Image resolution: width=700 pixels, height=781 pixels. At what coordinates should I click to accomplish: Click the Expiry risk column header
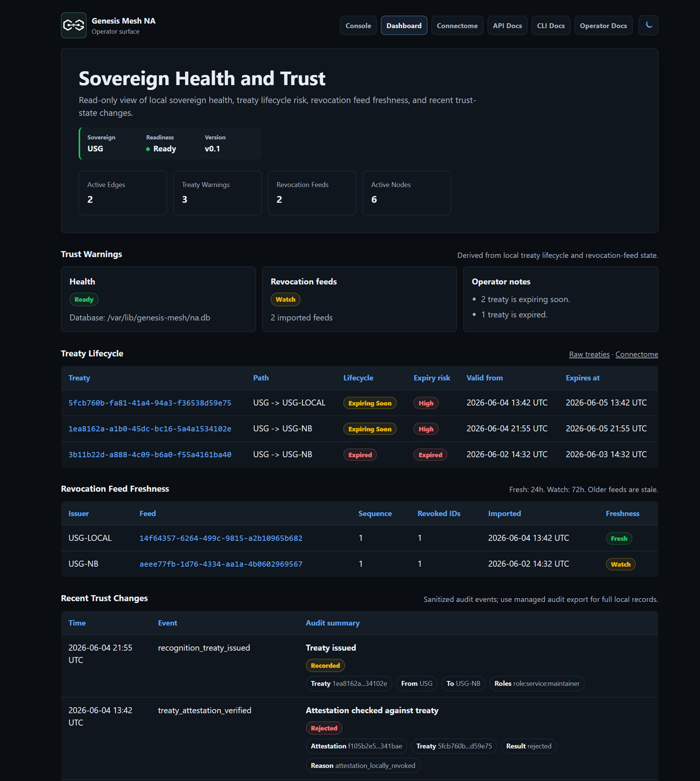pos(432,378)
